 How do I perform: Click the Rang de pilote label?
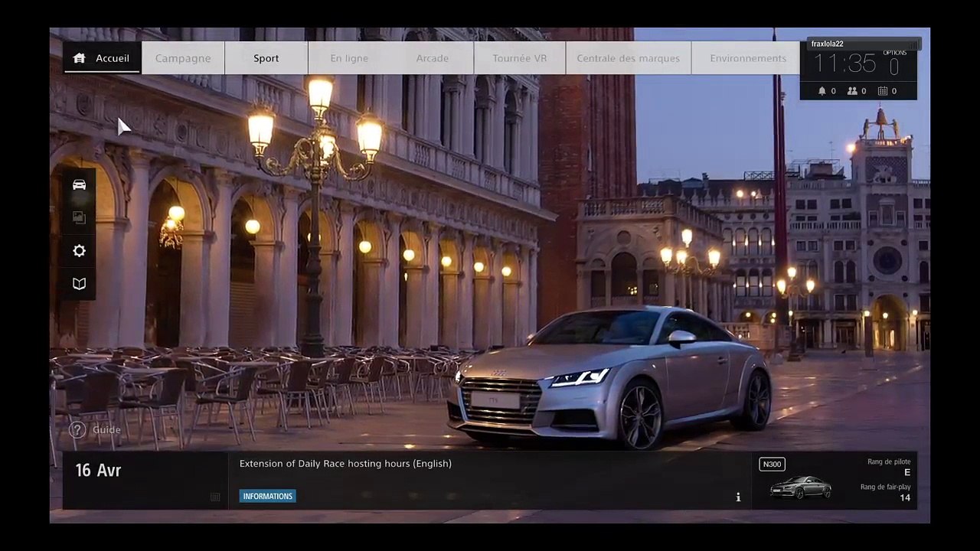(889, 461)
